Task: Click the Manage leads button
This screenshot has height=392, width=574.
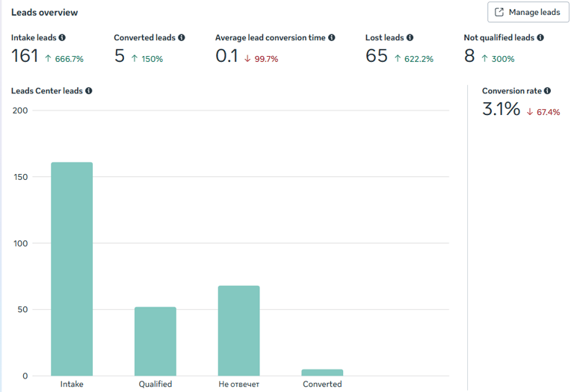Action: point(528,12)
